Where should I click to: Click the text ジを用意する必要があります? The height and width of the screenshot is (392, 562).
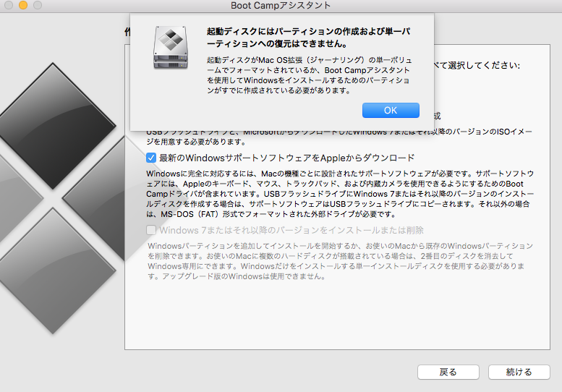click(x=196, y=142)
